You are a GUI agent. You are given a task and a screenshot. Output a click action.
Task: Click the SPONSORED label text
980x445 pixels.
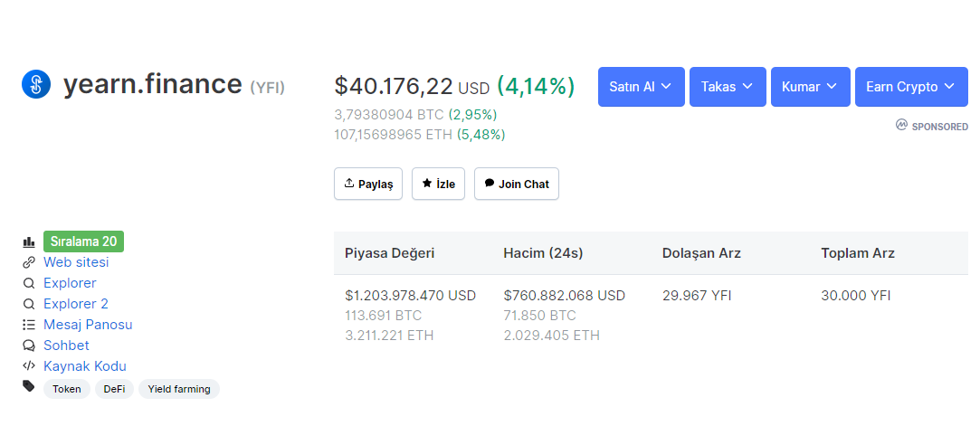pos(940,127)
